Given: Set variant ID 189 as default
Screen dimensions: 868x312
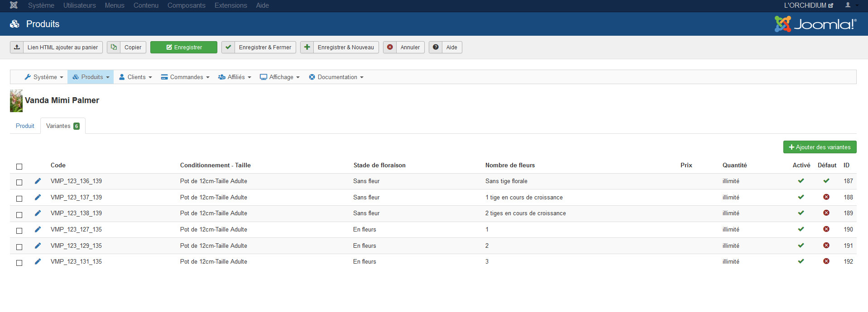Looking at the screenshot, I should (826, 213).
